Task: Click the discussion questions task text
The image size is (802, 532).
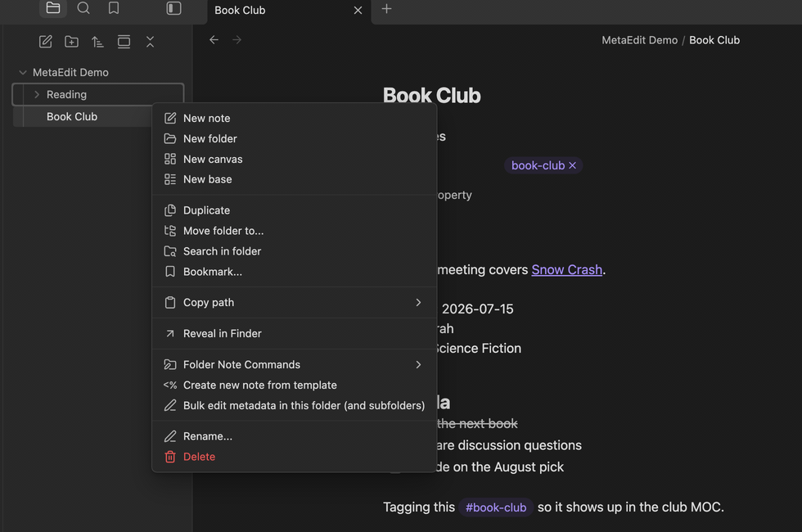Action: 509,445
